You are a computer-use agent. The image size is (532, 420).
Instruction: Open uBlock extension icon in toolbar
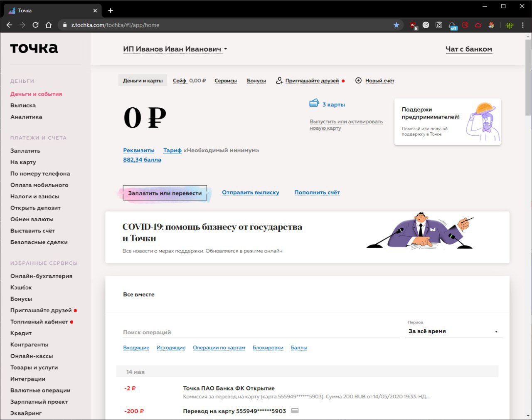413,25
